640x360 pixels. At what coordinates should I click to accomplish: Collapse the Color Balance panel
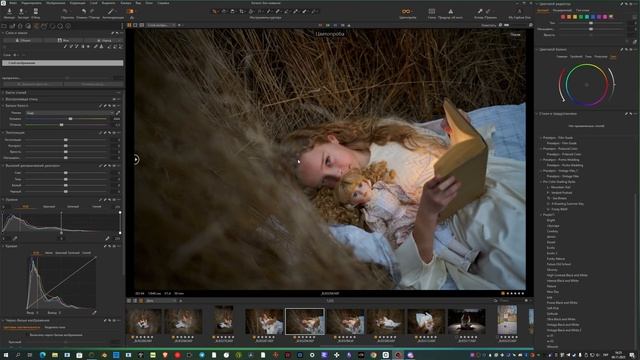pos(537,49)
